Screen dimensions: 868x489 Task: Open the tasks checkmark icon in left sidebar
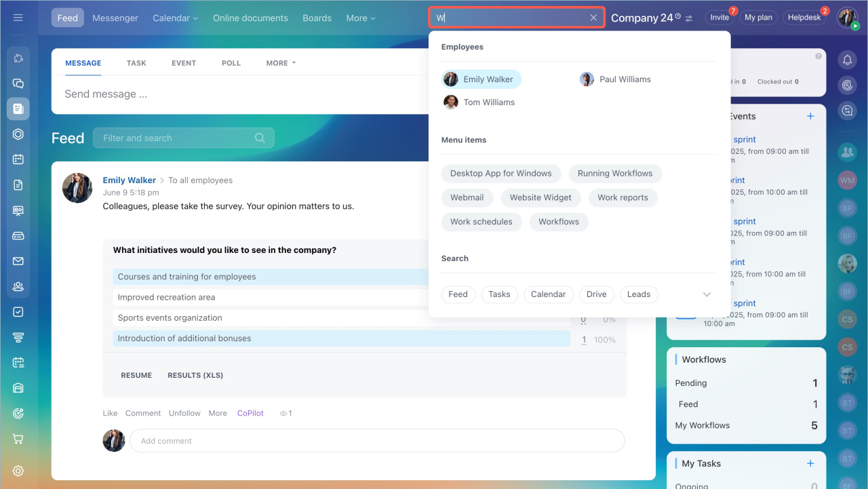click(x=18, y=312)
